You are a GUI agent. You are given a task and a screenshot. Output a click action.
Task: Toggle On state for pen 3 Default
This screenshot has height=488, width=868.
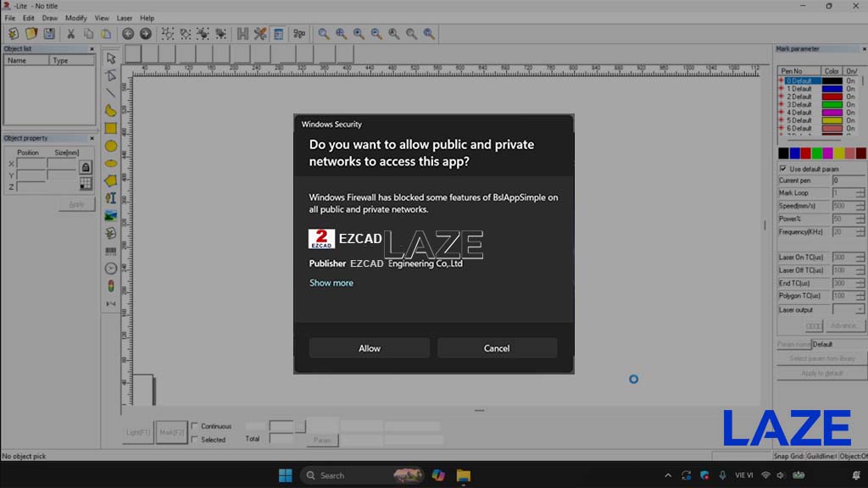(850, 104)
